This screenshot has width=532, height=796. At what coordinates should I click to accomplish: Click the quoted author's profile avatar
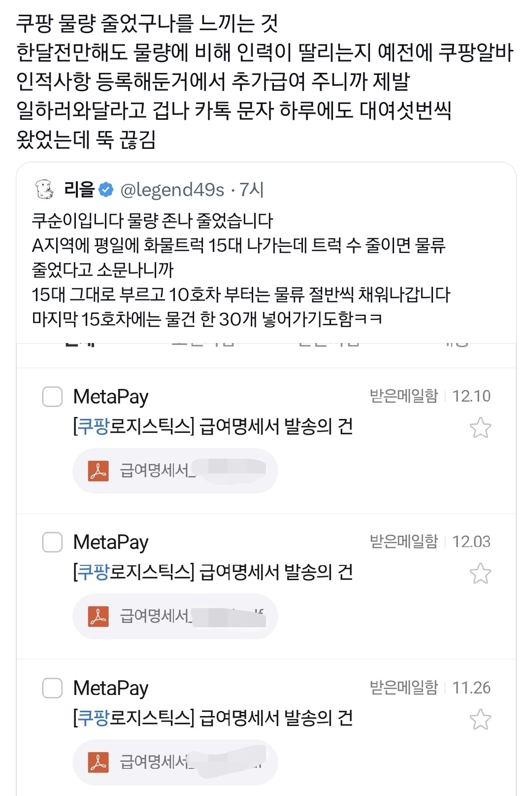tap(44, 189)
